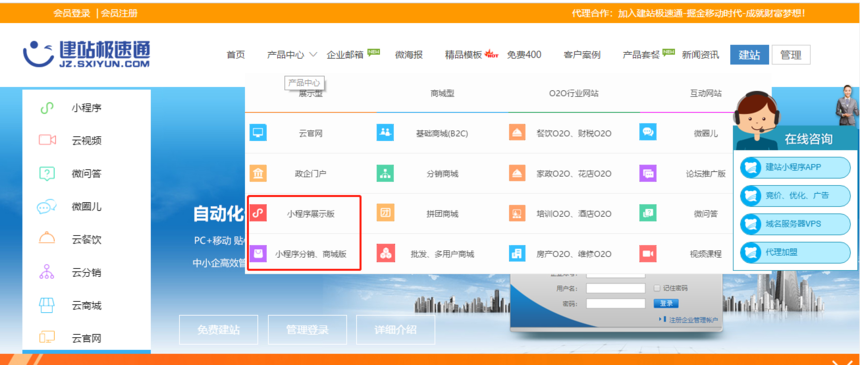Select the 餐饮O2O、财税O2O icon
The height and width of the screenshot is (365, 860).
(x=517, y=132)
